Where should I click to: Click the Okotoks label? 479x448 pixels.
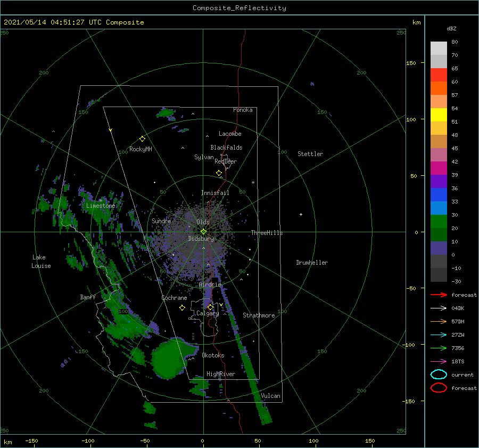213,355
